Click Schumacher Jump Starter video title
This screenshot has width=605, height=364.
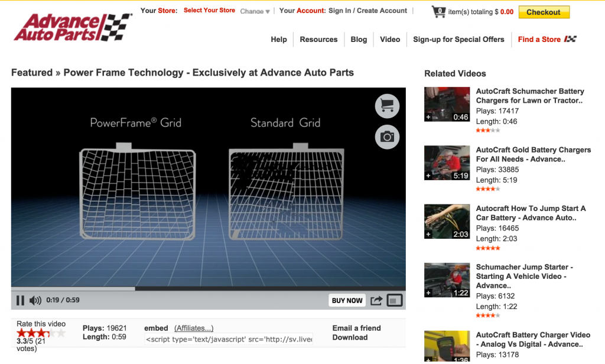525,277
